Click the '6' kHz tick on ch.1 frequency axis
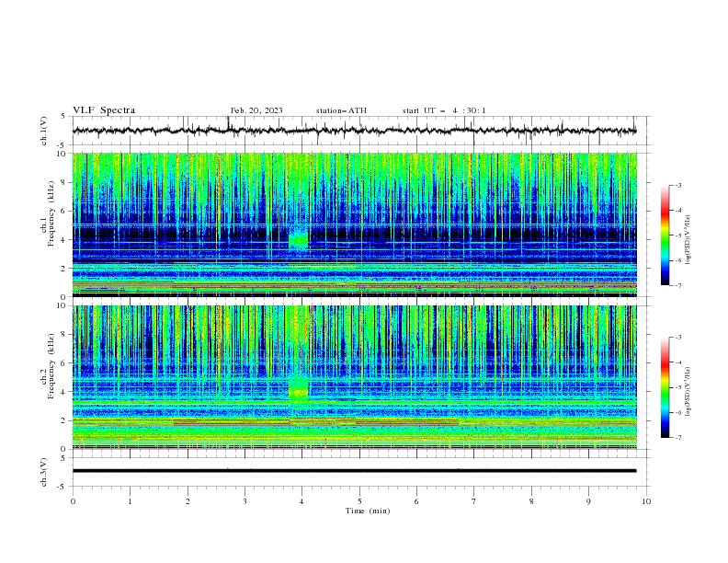Screen dimensions: 728x563 click(x=63, y=211)
